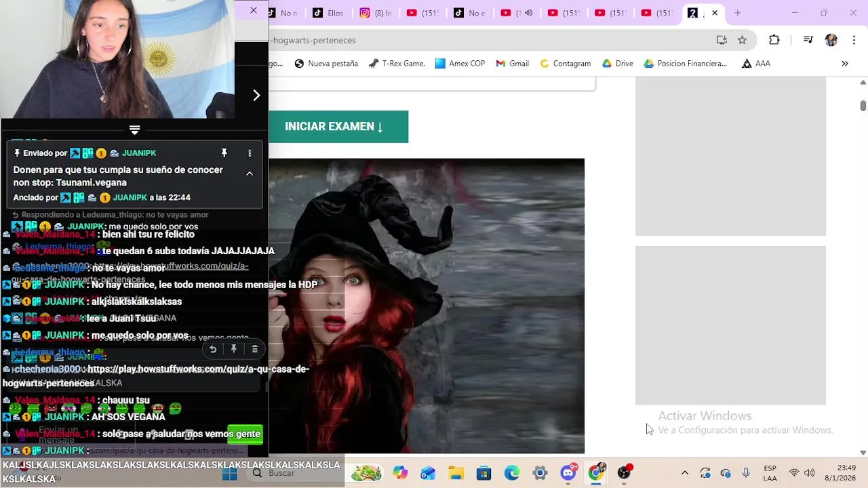Open the Amex COP bookmark
868x488 pixels.
click(x=460, y=64)
